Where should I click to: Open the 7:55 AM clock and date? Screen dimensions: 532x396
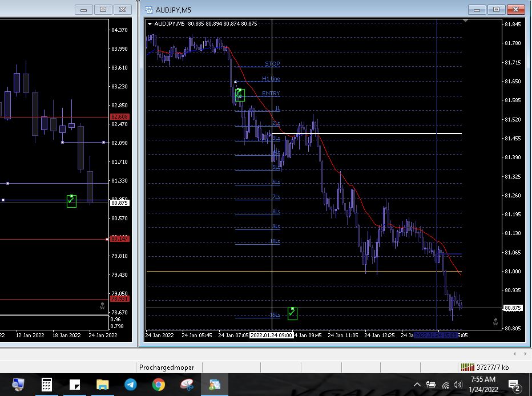[x=483, y=384]
